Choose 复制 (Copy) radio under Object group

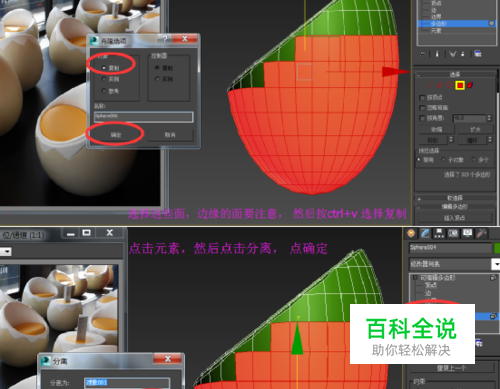tap(104, 68)
